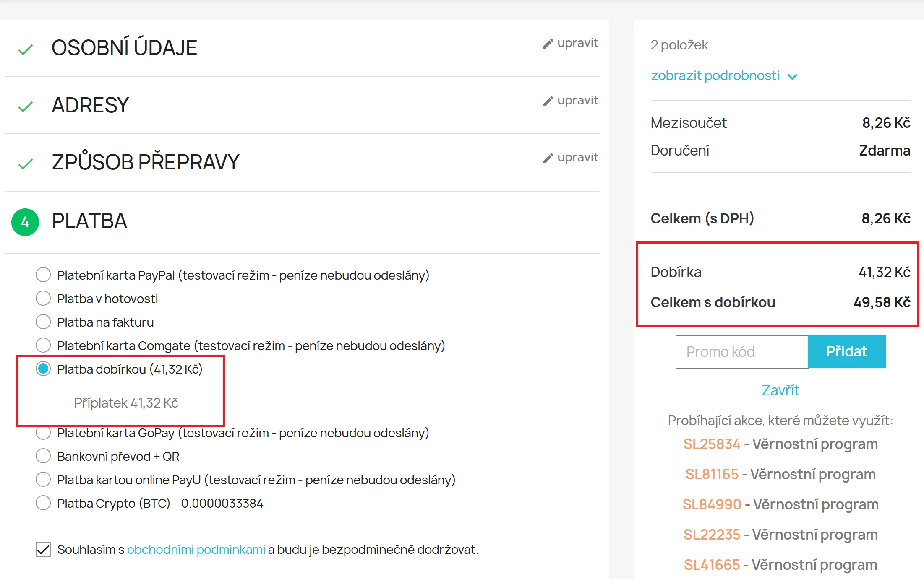
Task: Click into Promo kód input field
Action: pos(741,351)
